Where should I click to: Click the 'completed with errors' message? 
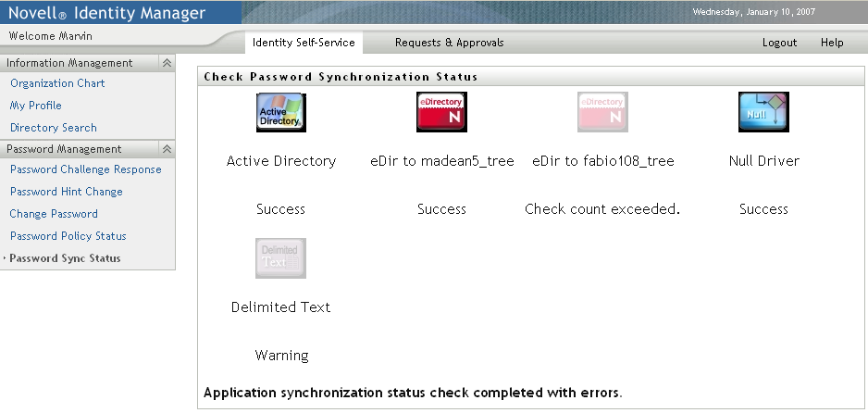413,393
